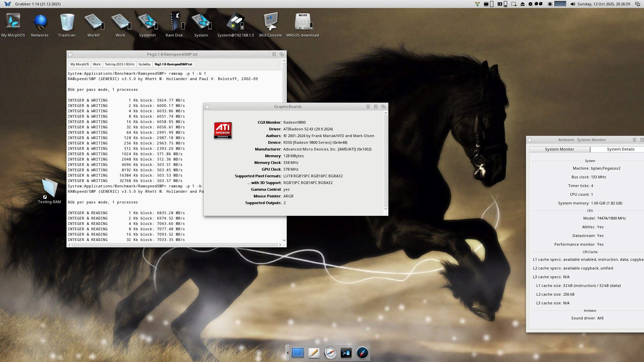The image size is (644, 362).
Task: Open the Trashcan desktop icon
Action: coord(67,22)
